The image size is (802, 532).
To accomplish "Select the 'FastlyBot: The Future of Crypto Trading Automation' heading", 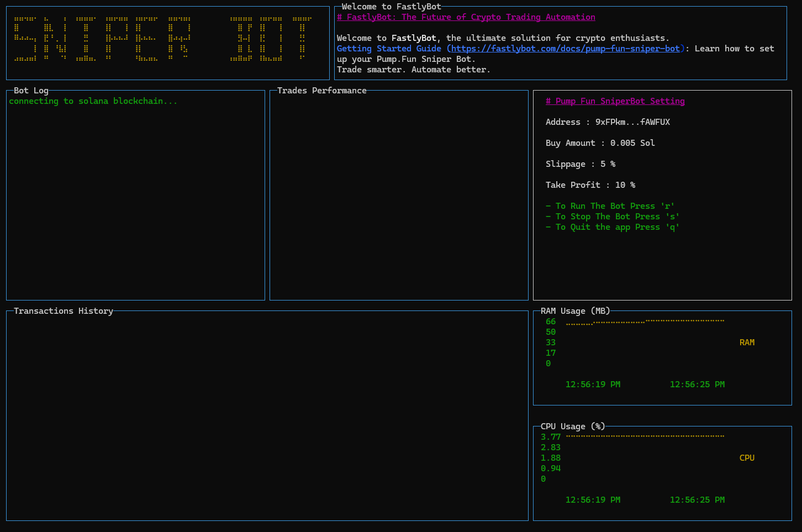I will 466,17.
